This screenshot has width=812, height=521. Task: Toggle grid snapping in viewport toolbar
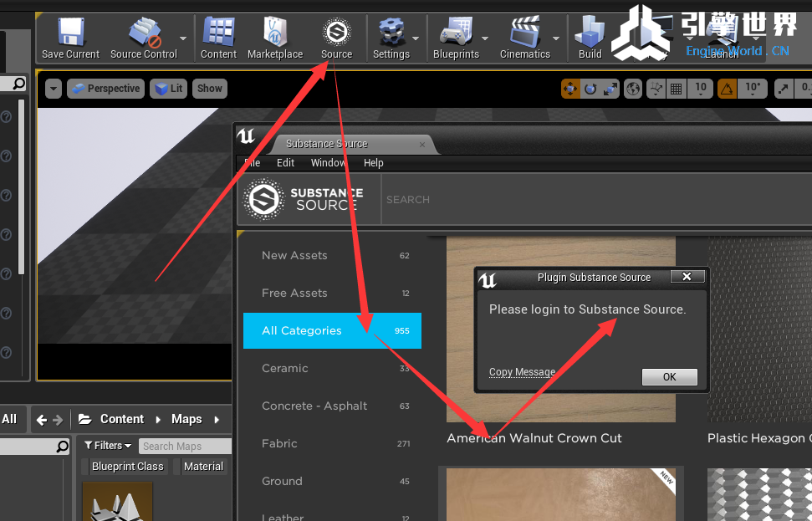tap(676, 89)
